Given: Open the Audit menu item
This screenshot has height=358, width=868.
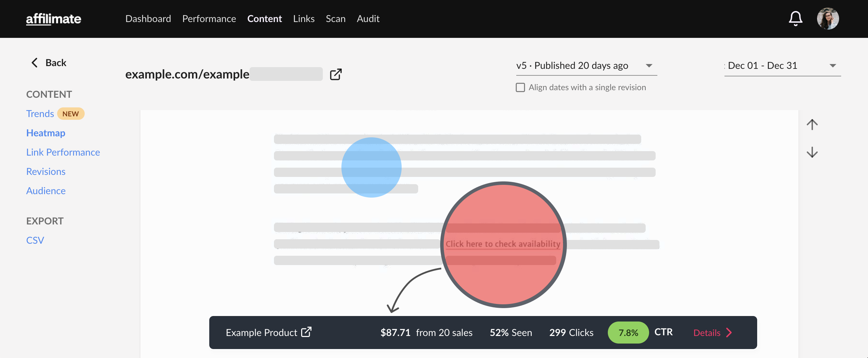Looking at the screenshot, I should [x=368, y=19].
